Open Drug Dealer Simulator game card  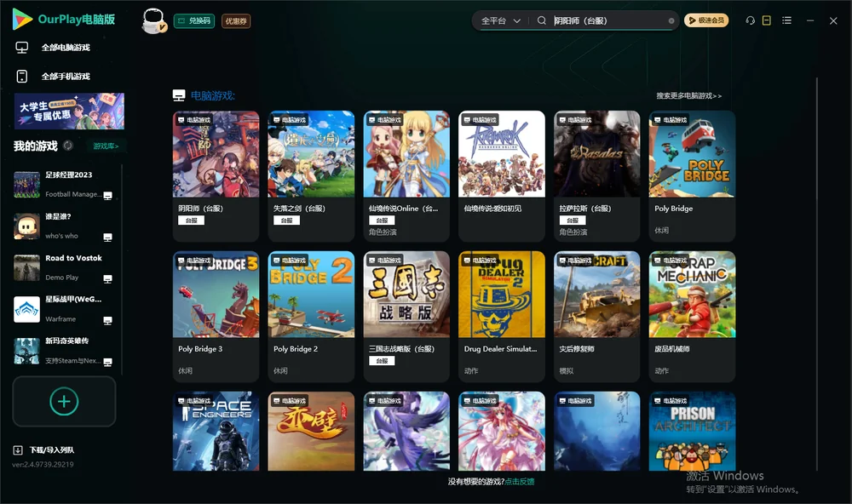click(502, 317)
